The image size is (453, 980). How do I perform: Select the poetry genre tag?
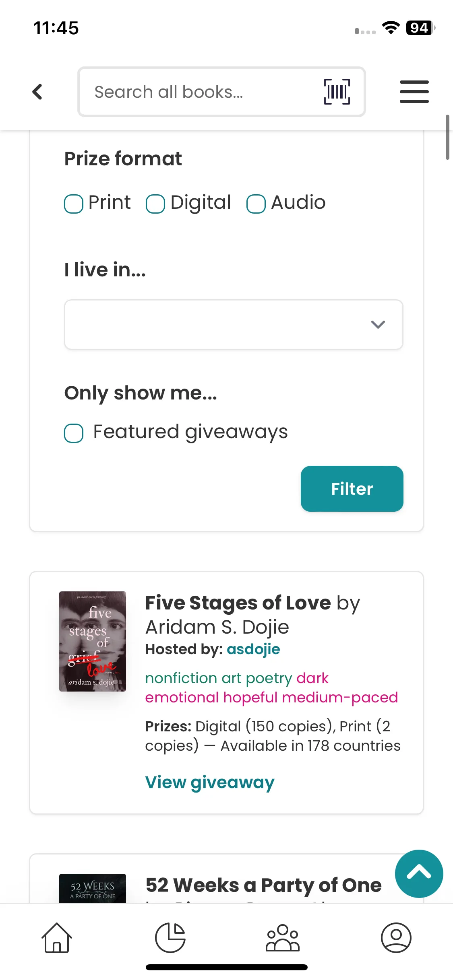[269, 678]
